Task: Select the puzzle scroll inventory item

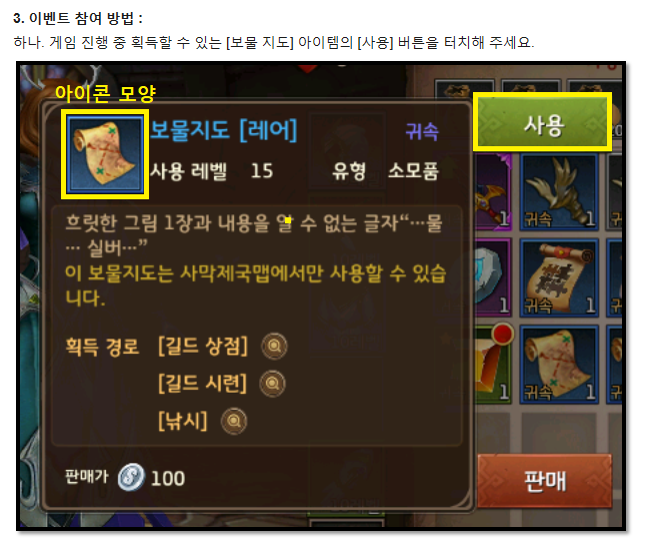Action: coord(559,278)
